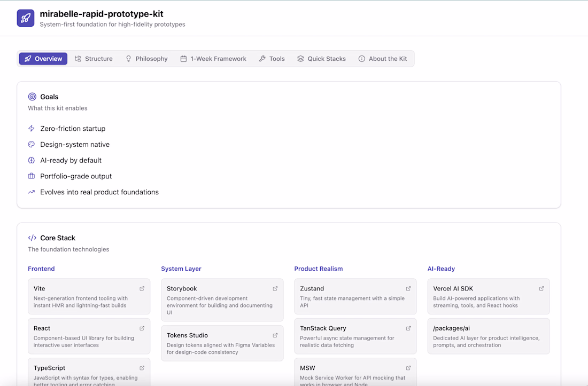Click the mirabelle-rapid-prototype-kit title

point(102,14)
